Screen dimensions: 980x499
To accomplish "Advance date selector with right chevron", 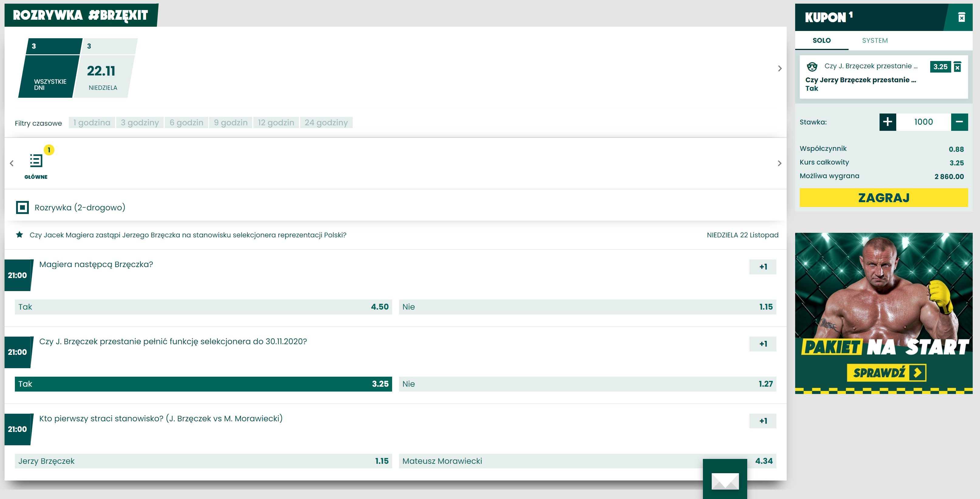I will tap(779, 69).
